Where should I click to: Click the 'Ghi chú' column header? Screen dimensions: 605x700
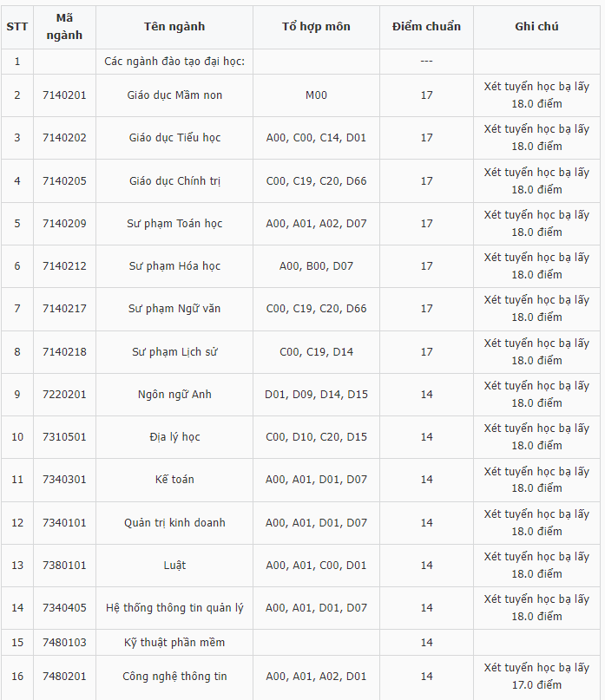point(536,26)
